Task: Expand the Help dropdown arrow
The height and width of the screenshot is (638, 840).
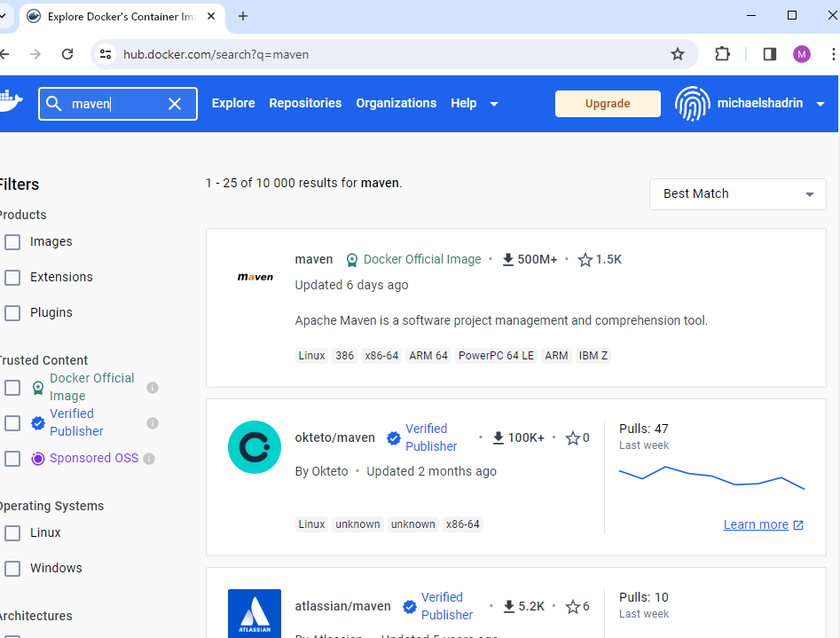Action: click(x=494, y=104)
